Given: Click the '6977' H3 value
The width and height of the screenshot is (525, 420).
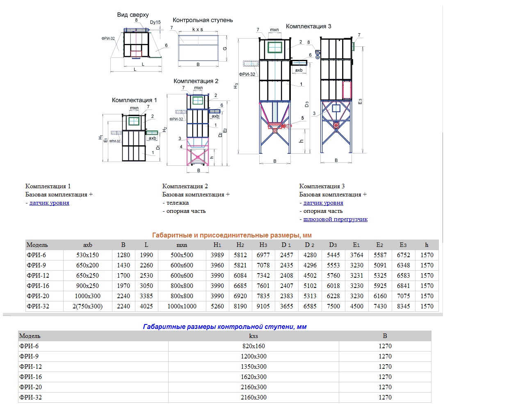Looking at the screenshot, I should point(263,255).
